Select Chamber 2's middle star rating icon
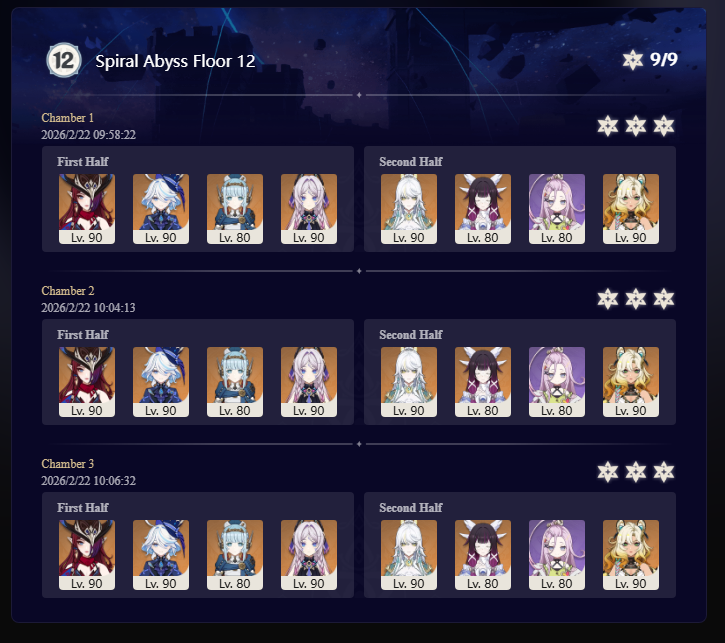The height and width of the screenshot is (643, 725). (636, 299)
